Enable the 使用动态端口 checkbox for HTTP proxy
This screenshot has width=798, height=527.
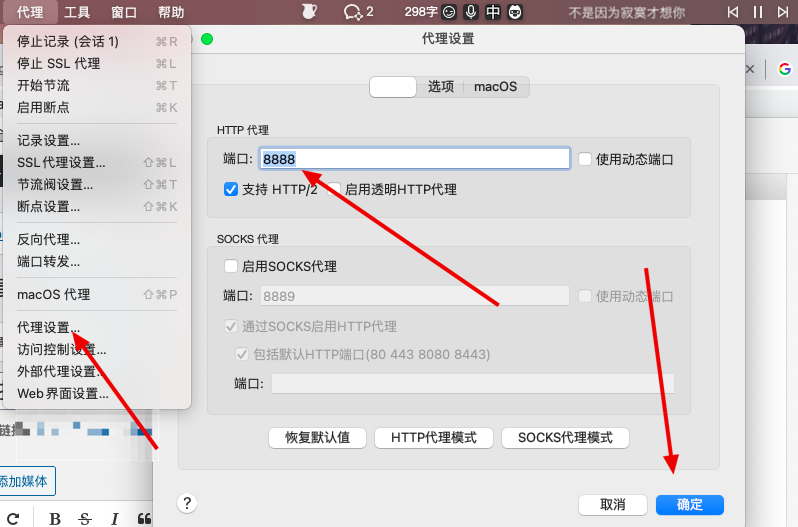[x=585, y=159]
